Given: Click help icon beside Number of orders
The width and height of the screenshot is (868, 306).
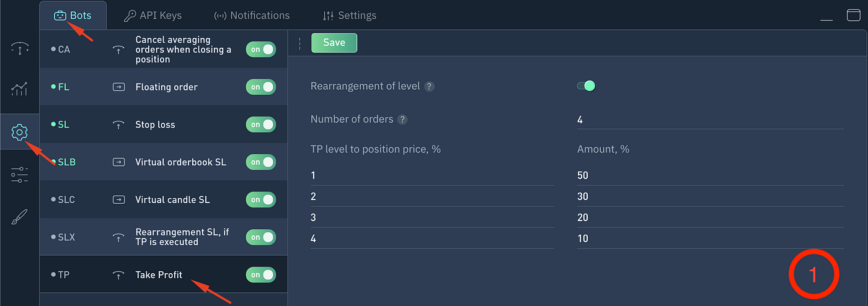Looking at the screenshot, I should pyautogui.click(x=402, y=120).
